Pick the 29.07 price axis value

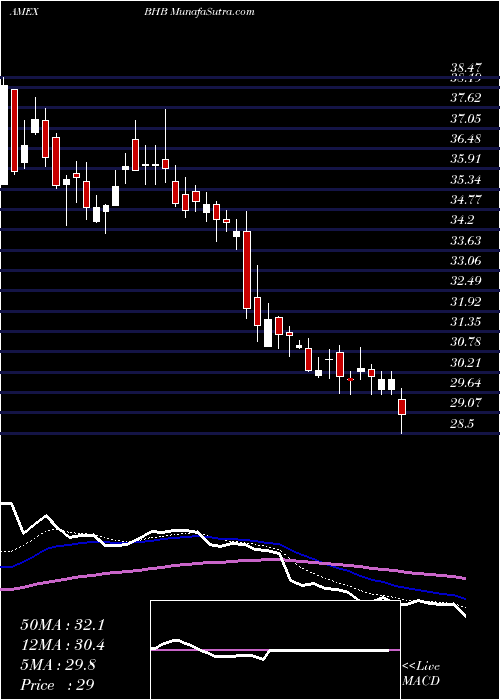(466, 403)
